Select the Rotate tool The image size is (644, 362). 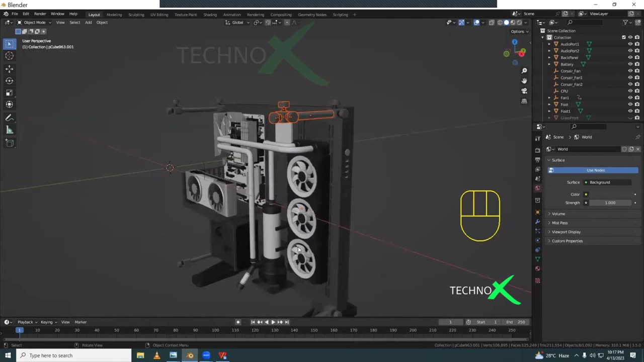pyautogui.click(x=9, y=80)
